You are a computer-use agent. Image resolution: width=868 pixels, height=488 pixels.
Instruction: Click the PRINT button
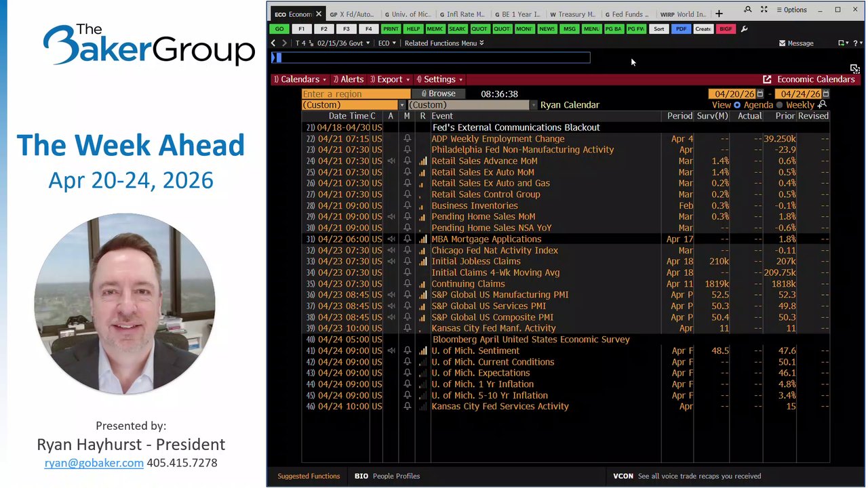point(391,29)
